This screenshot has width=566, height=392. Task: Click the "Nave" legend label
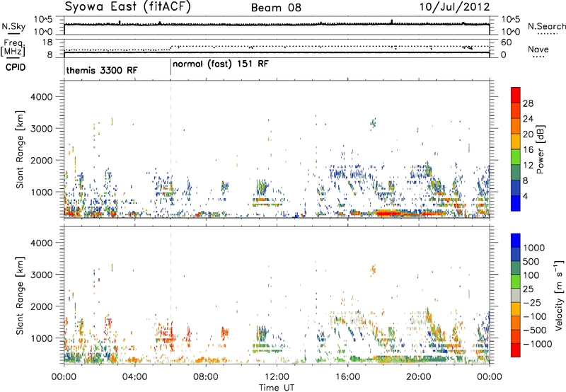538,49
